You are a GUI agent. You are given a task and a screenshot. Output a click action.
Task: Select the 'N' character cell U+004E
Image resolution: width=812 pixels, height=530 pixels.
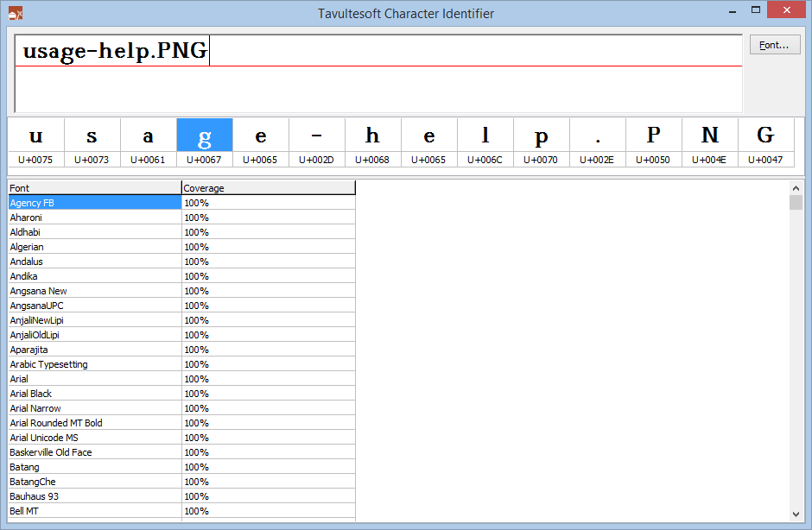click(710, 142)
